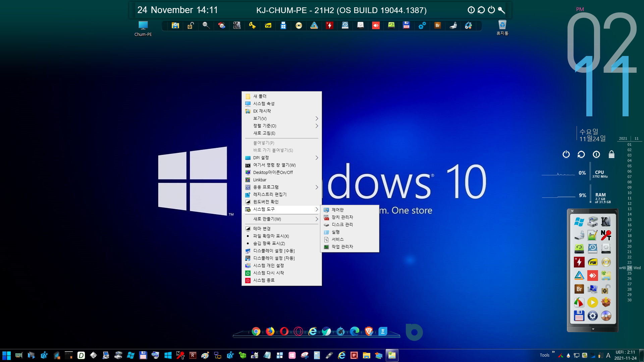
Task: Toggle show file extensions option
Action: click(282, 236)
